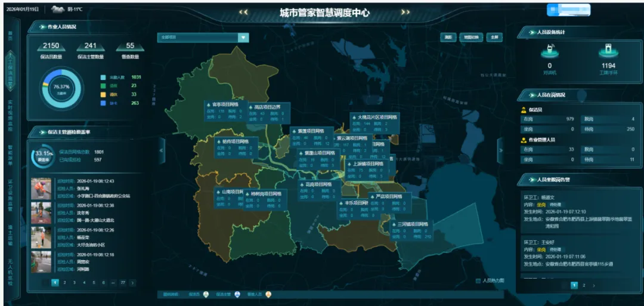Click the cleaner (保洁员) legend marker icon
The width and height of the screenshot is (644, 306).
click(x=206, y=294)
